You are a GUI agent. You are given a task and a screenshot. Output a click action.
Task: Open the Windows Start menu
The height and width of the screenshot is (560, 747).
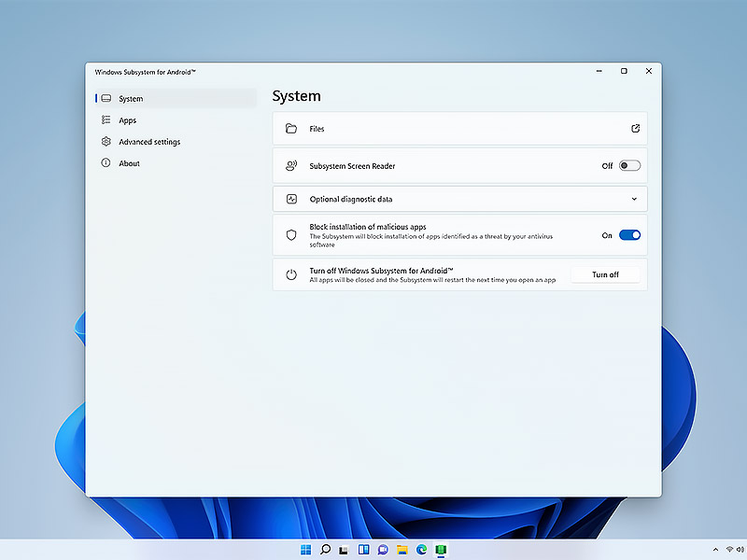click(x=306, y=550)
